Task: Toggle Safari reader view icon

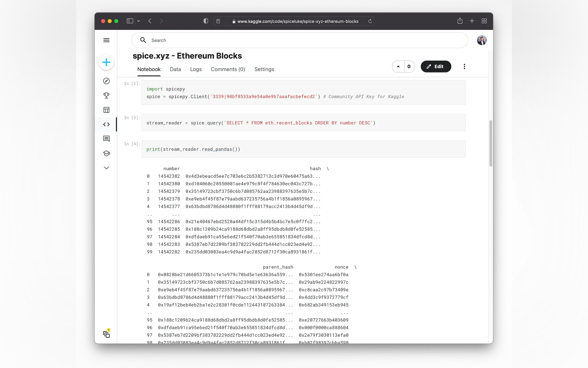Action: coord(218,21)
